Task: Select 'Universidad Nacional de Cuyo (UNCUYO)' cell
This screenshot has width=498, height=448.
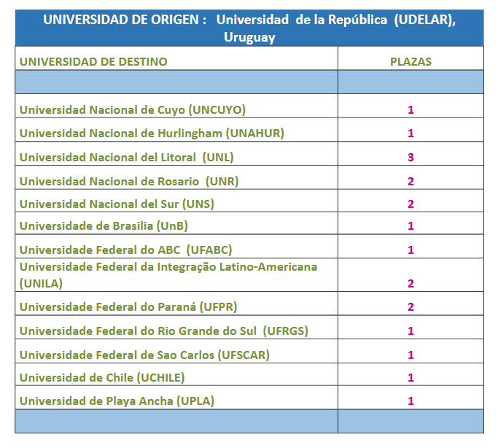Action: [x=176, y=106]
